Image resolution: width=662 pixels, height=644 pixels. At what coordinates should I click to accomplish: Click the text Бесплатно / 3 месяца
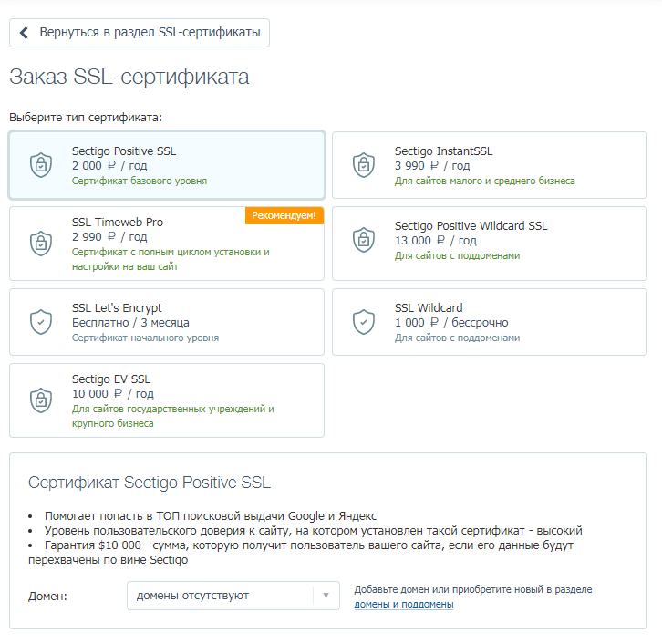click(130, 323)
